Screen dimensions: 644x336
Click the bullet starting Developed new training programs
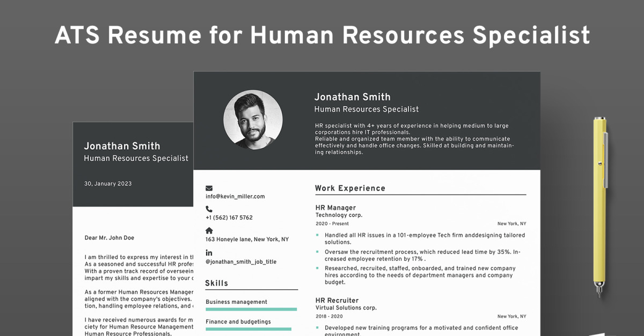pyautogui.click(x=421, y=331)
